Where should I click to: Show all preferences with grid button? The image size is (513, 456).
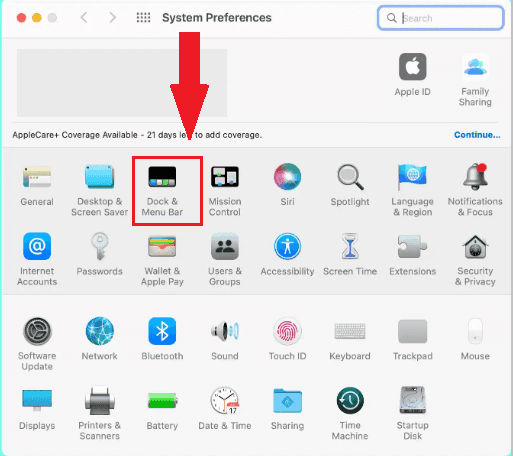(143, 17)
